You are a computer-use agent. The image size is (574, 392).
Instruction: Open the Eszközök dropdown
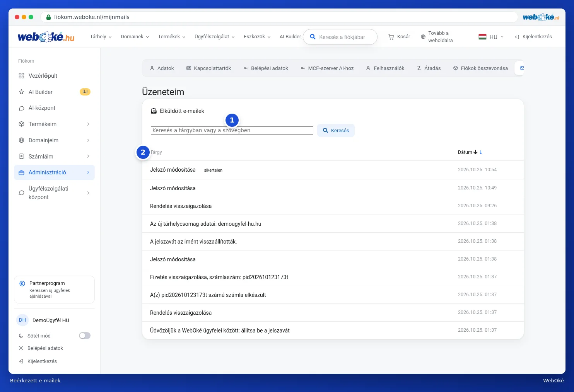(x=257, y=37)
